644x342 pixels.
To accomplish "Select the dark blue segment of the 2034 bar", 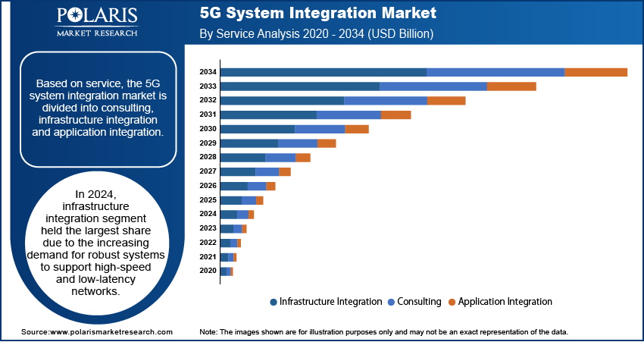I will 323,72.
